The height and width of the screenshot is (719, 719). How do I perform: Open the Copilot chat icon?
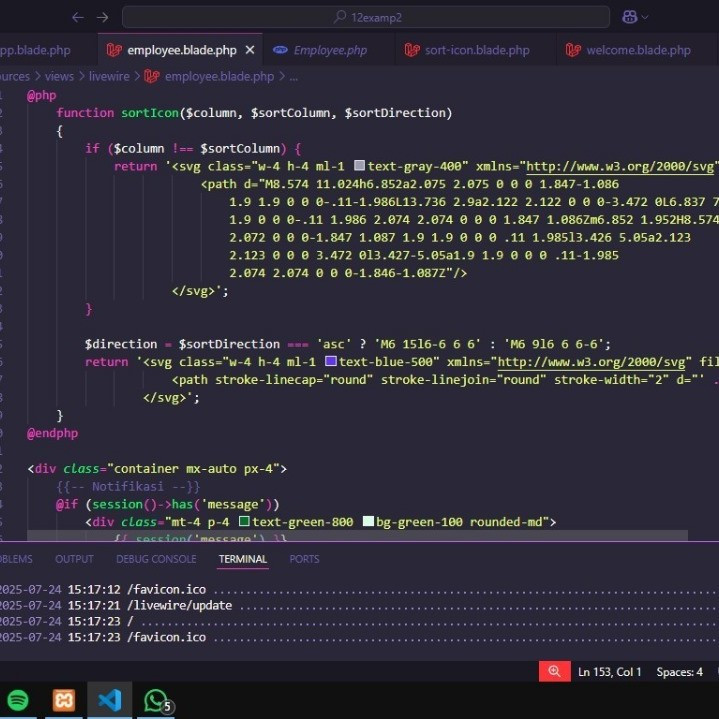point(629,17)
